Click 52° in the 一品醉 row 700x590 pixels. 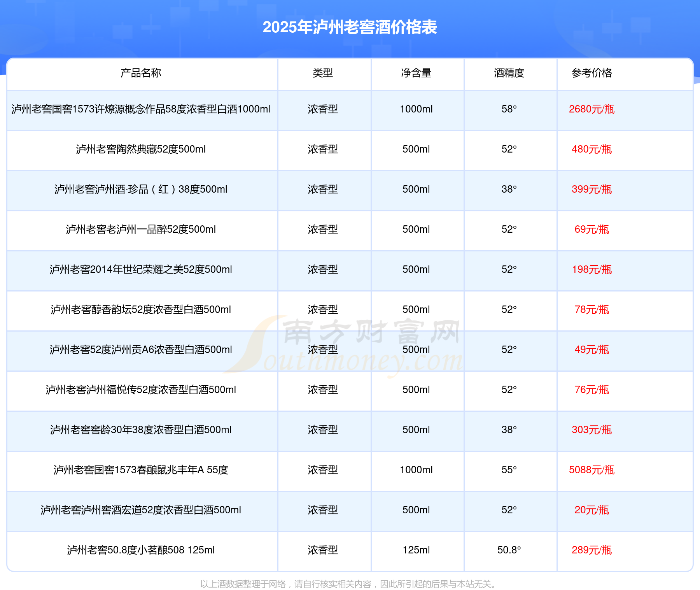[509, 229]
